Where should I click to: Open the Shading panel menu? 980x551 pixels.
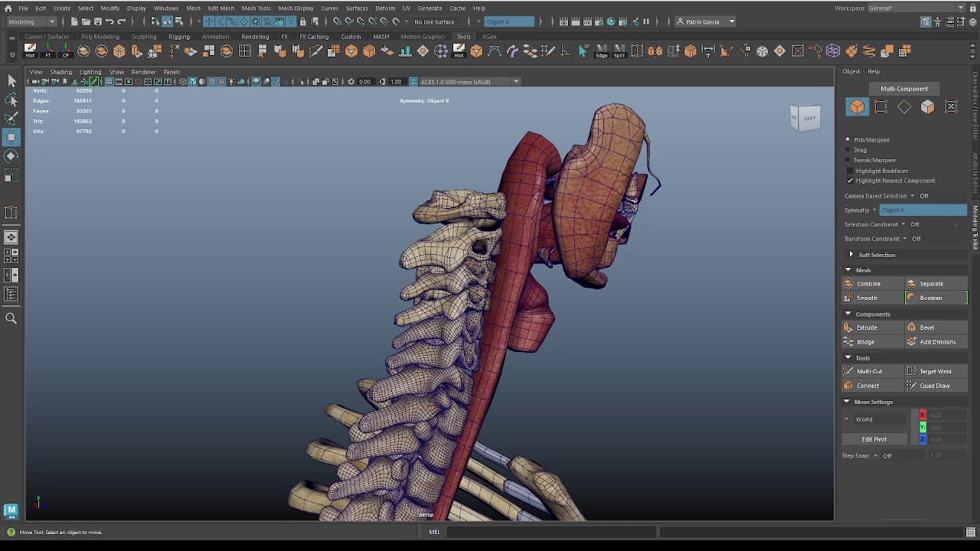[x=60, y=72]
